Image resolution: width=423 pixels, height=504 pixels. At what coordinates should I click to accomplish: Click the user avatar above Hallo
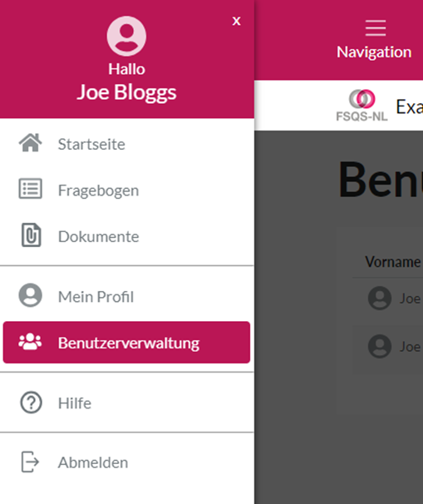(x=126, y=36)
